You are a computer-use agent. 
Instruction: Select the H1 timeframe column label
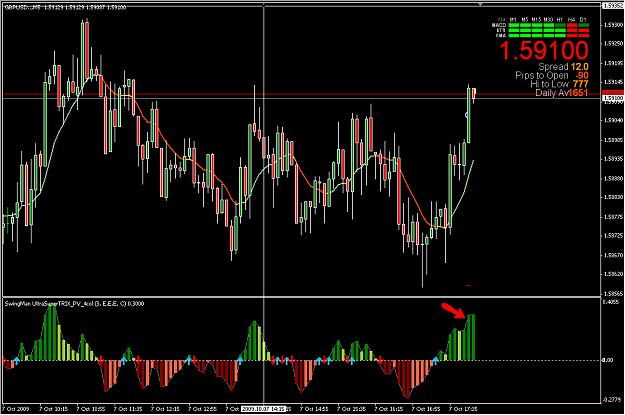560,20
